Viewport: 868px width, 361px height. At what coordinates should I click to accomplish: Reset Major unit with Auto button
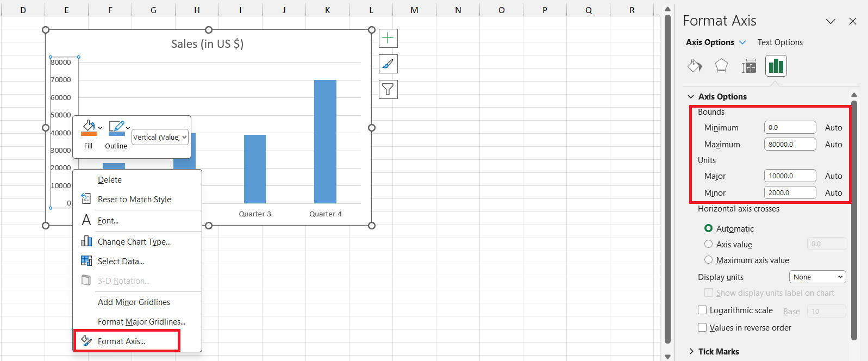pyautogui.click(x=833, y=176)
